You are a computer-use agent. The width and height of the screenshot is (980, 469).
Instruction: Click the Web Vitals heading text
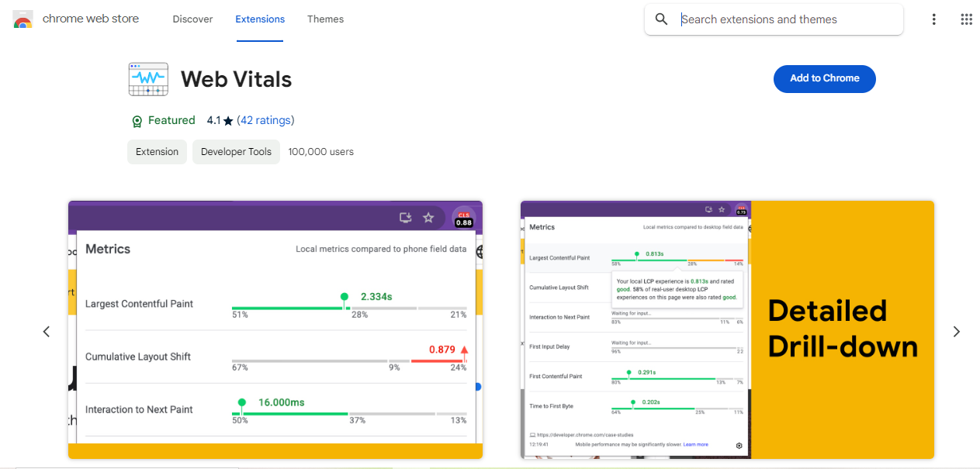click(x=236, y=79)
